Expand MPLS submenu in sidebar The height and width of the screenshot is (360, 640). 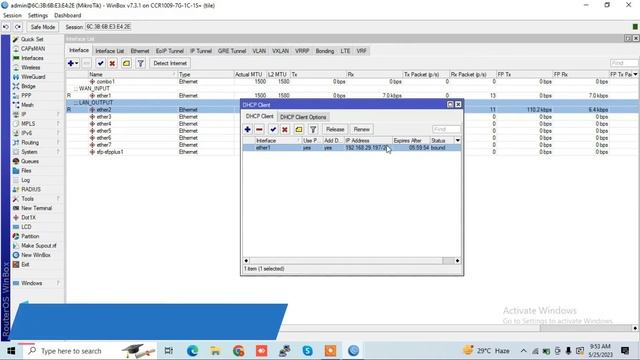click(59, 124)
